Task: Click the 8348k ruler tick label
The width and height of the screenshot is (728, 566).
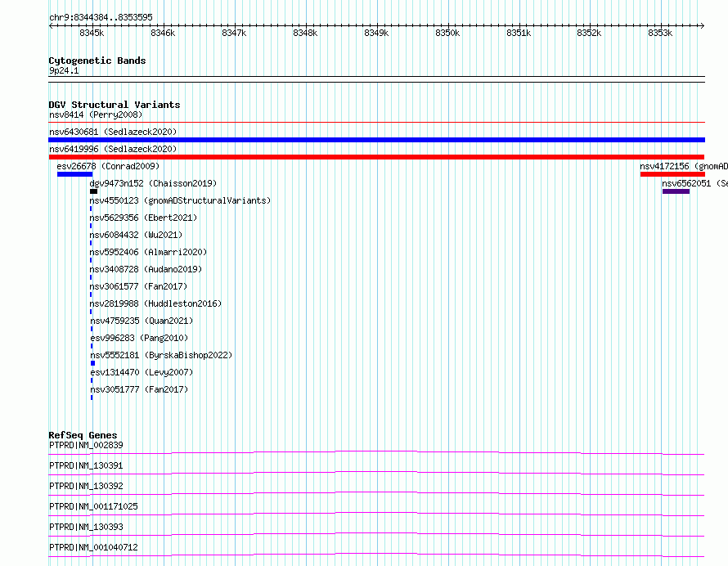Action: coord(305,33)
